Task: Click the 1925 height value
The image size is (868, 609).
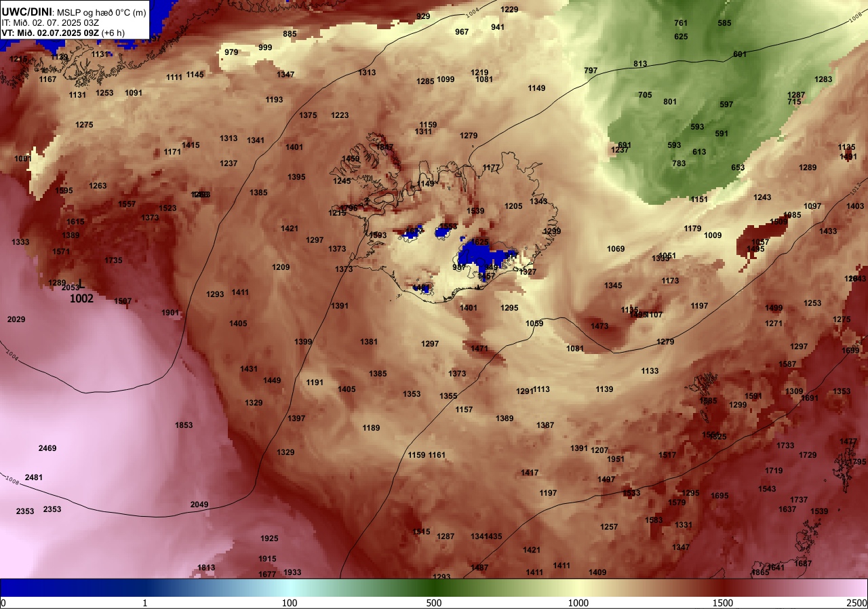Action: [269, 538]
